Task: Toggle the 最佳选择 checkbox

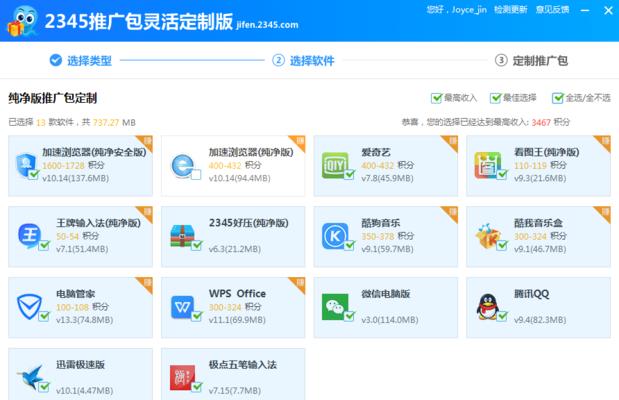Action: 495,98
